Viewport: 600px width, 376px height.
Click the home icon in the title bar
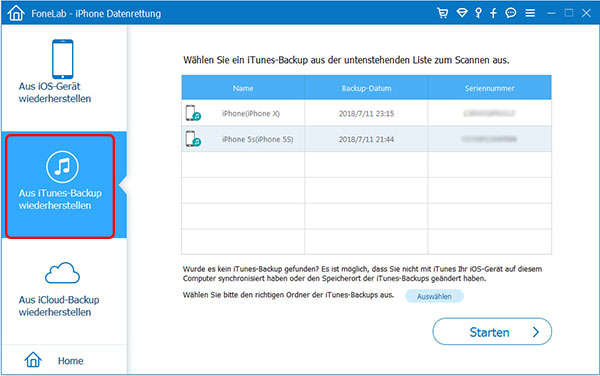click(x=16, y=13)
